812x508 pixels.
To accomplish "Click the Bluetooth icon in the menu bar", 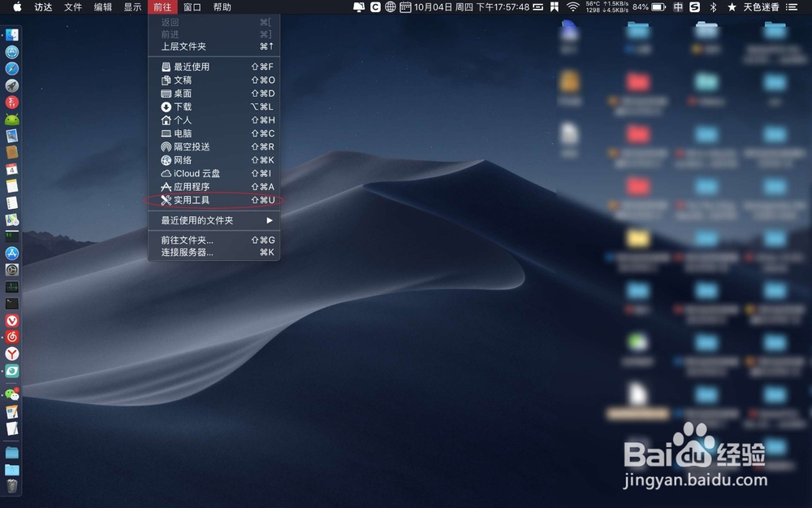I will (x=711, y=9).
